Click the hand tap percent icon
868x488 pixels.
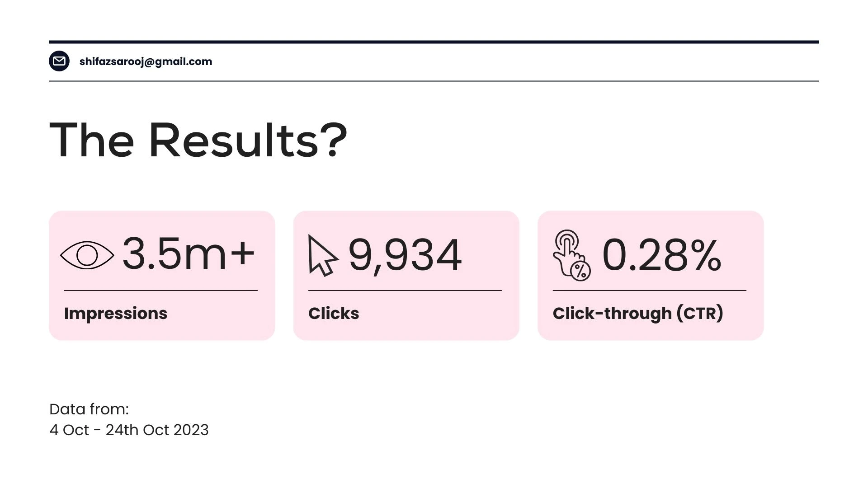[571, 255]
